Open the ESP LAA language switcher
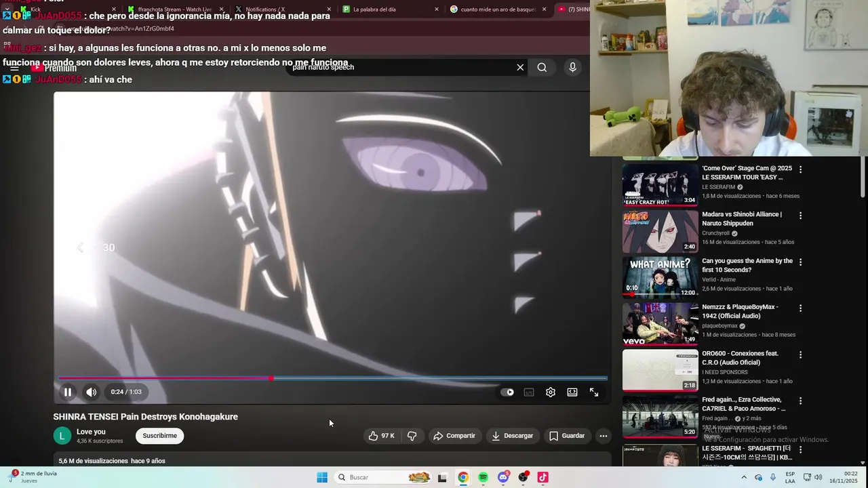 tap(790, 477)
